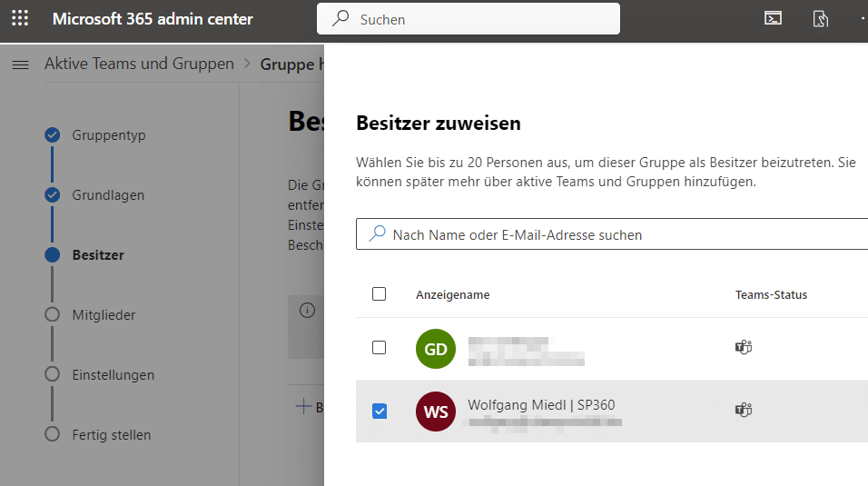Viewport: 868px width, 486px height.
Task: Click Microsoft 365 admin center title
Action: point(153,19)
